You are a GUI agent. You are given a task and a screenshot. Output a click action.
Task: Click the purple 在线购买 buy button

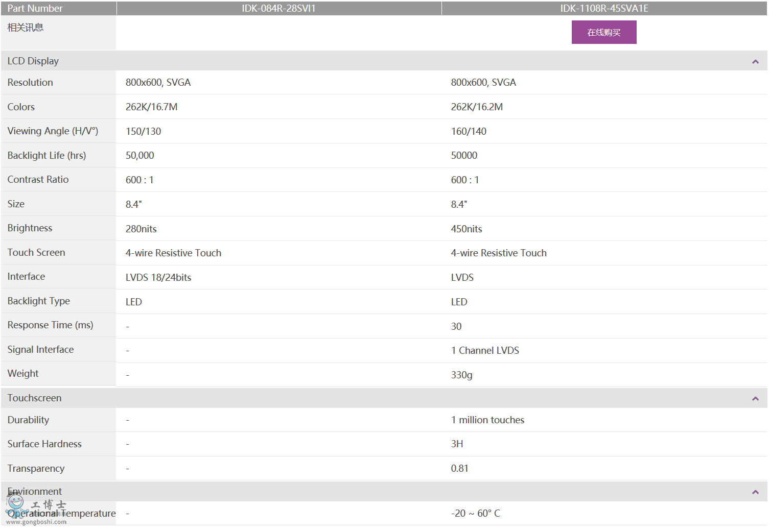[x=603, y=32]
